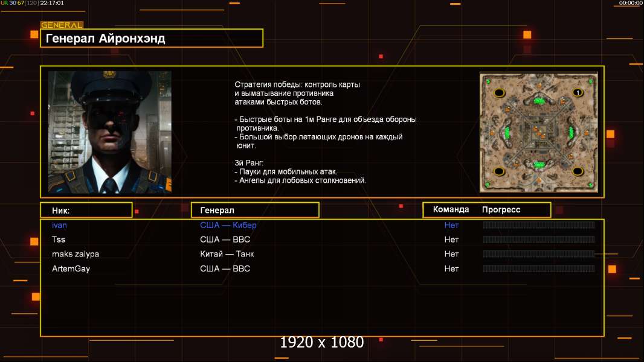Viewport: 644px width, 362px height.
Task: Select player ivan nickname
Action: (x=59, y=225)
